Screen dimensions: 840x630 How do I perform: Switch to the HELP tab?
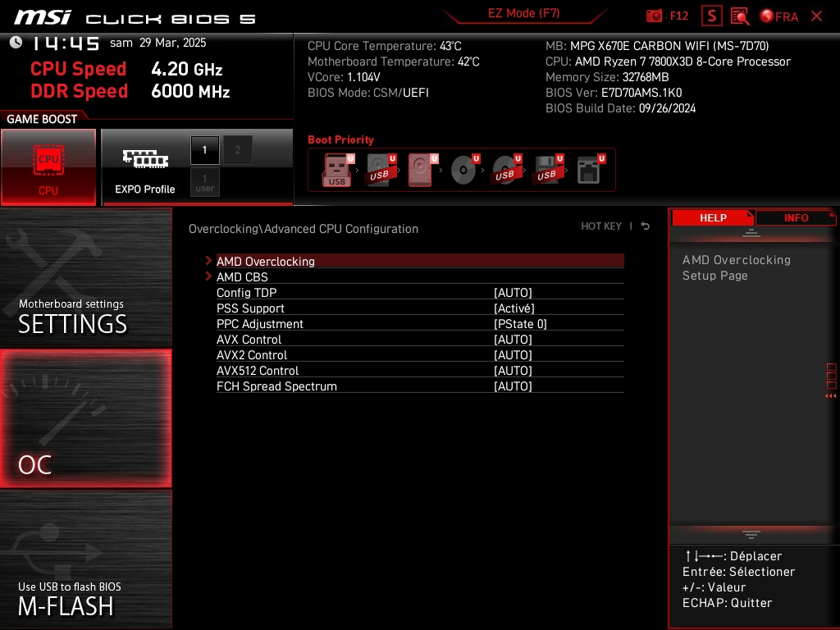(713, 218)
